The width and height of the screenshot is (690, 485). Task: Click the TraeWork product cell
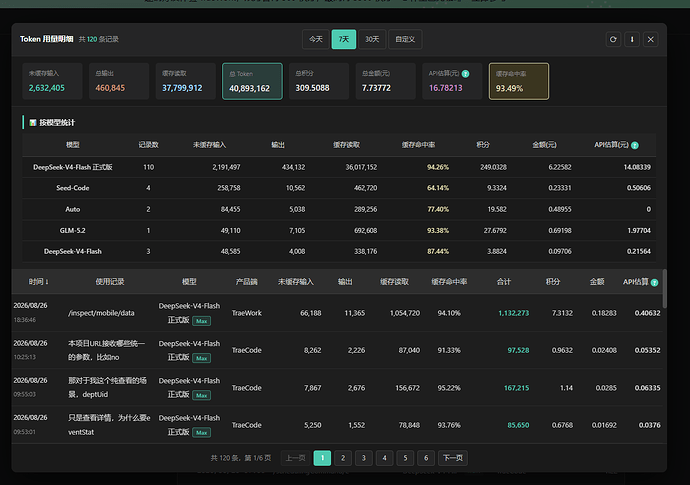[x=247, y=313]
